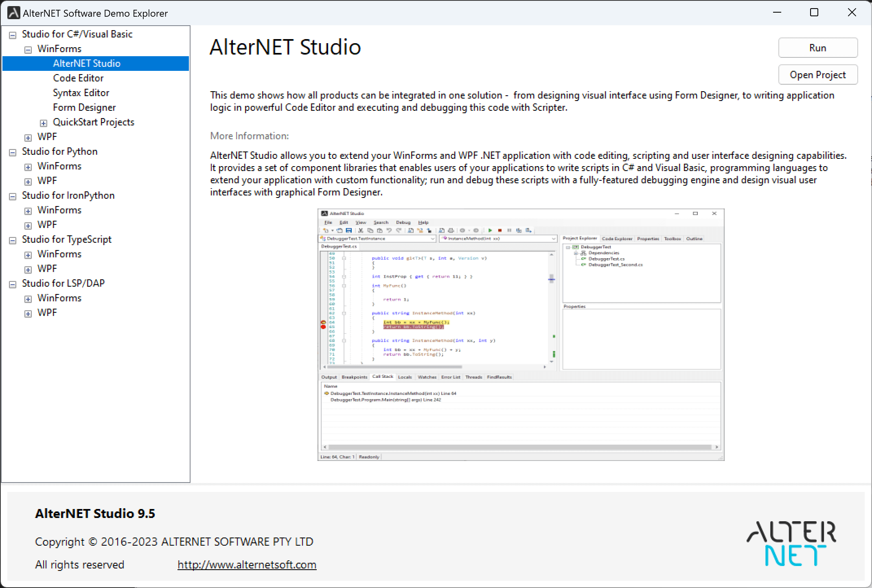Select the Syntax Editor demo

81,93
